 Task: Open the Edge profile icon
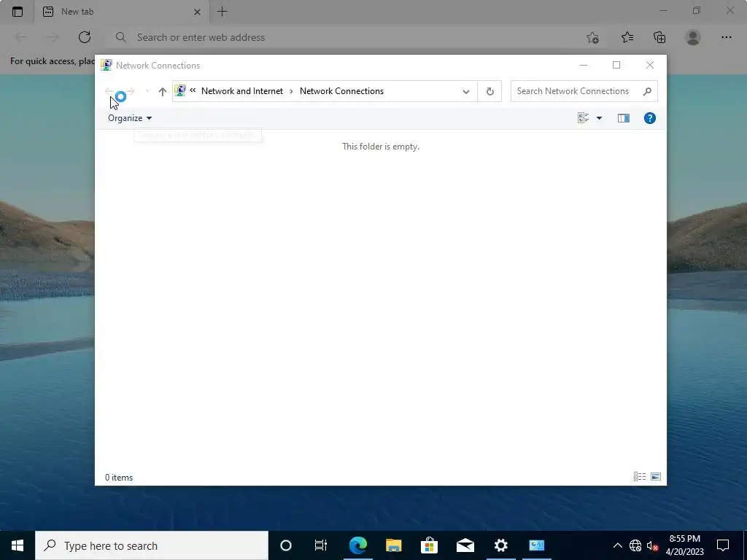[693, 37]
